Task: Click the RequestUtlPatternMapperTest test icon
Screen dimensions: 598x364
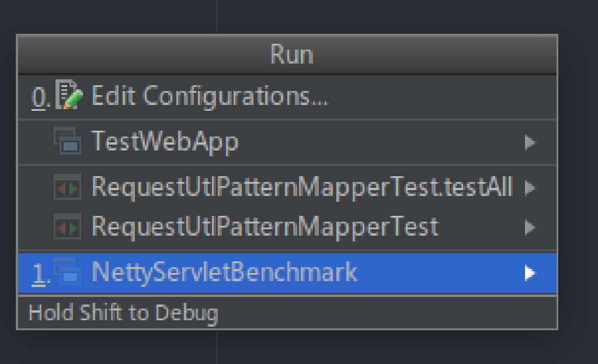Action: tap(68, 226)
